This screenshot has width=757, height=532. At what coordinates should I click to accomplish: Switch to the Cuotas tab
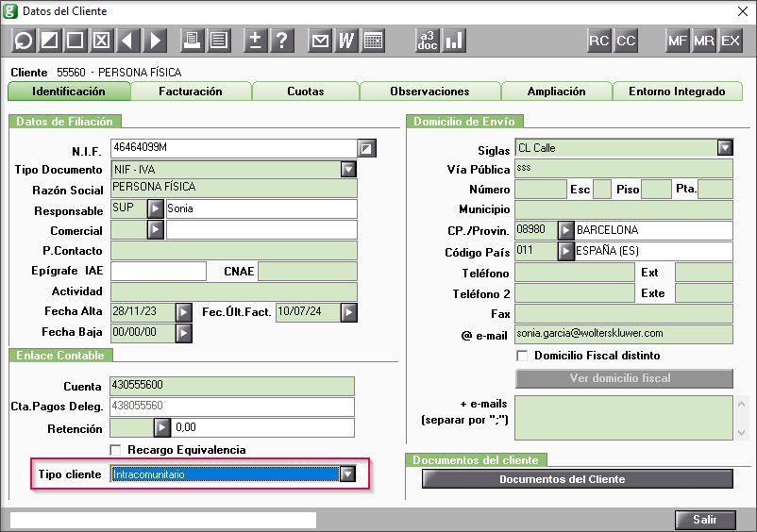click(x=306, y=91)
